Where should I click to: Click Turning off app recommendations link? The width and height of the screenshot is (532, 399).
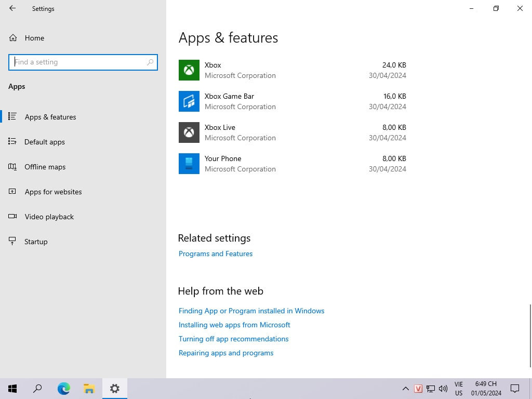(x=233, y=339)
